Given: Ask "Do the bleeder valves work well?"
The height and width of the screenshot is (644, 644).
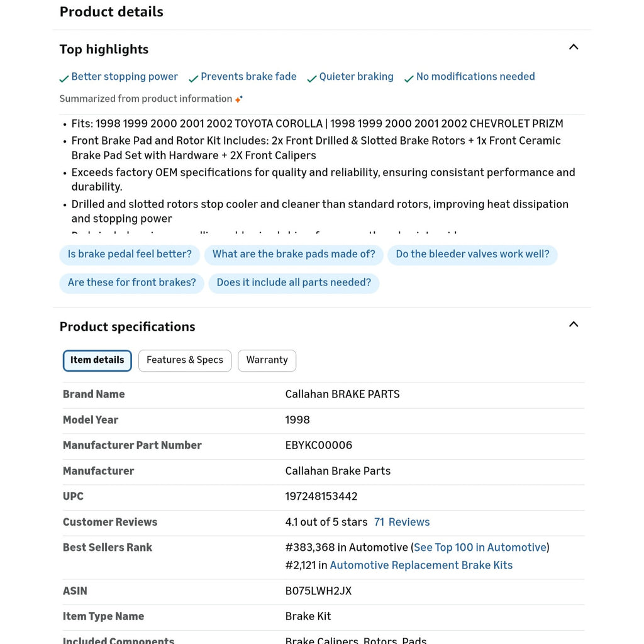Looking at the screenshot, I should click(x=472, y=255).
